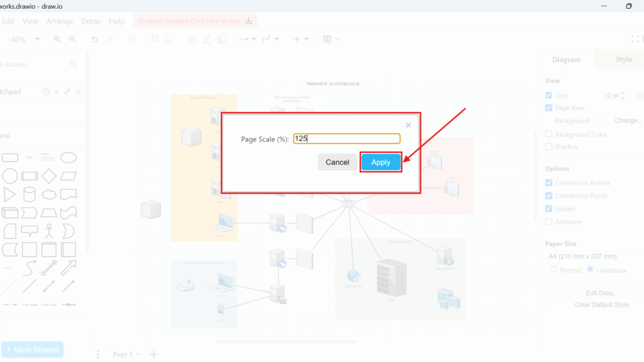This screenshot has height=362, width=644.
Task: Click the Edit Scratchpad pencil icon
Action: [67, 91]
